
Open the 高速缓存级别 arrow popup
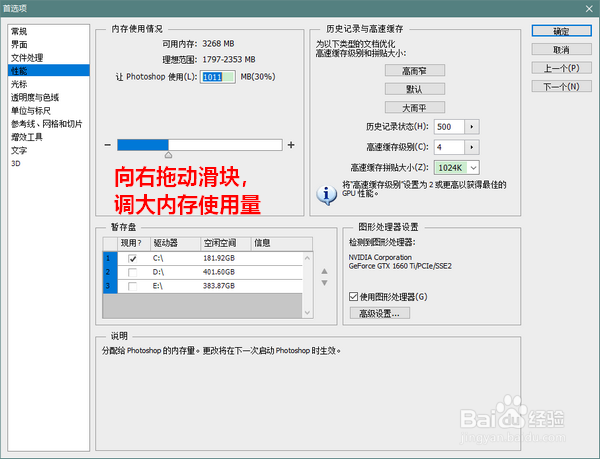pyautogui.click(x=472, y=147)
